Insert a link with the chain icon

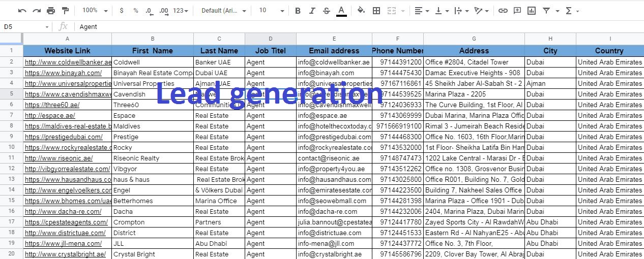tap(503, 11)
